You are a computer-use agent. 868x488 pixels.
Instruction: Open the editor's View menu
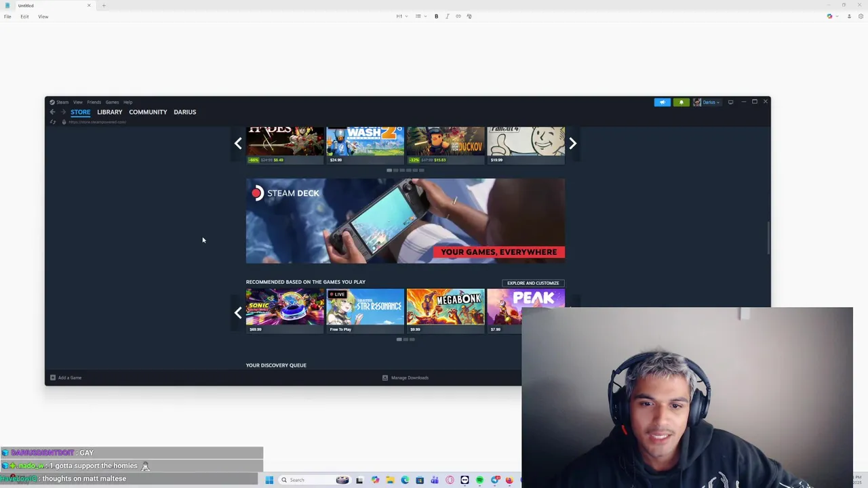coord(43,16)
